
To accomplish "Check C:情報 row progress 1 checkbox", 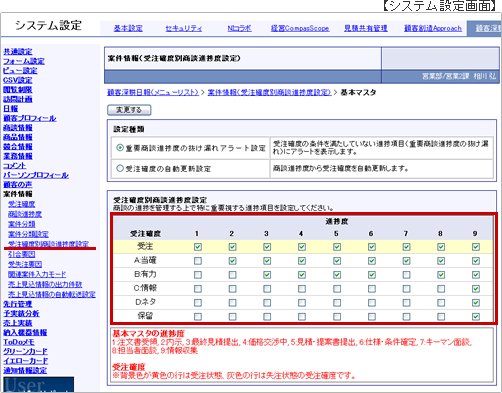I will [198, 289].
